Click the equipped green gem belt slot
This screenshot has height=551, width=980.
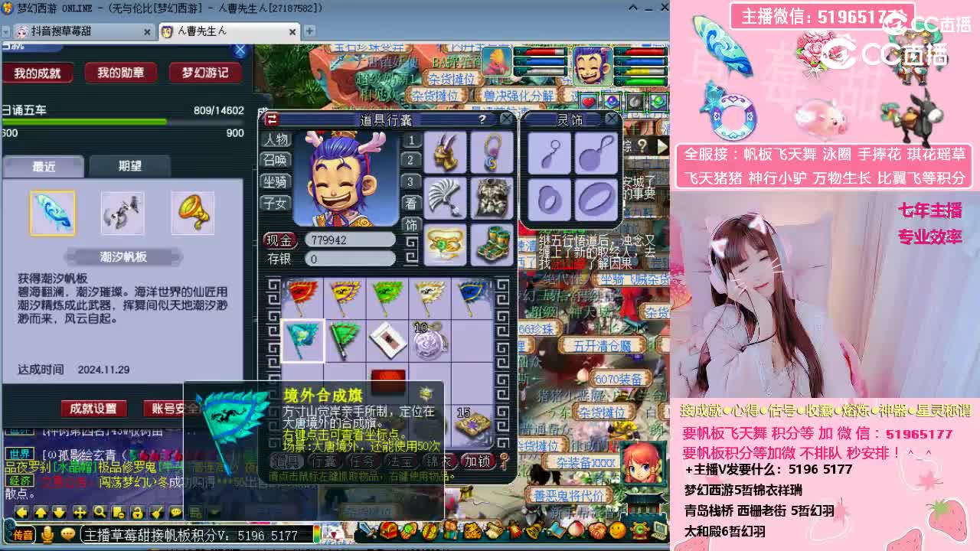[x=445, y=243]
